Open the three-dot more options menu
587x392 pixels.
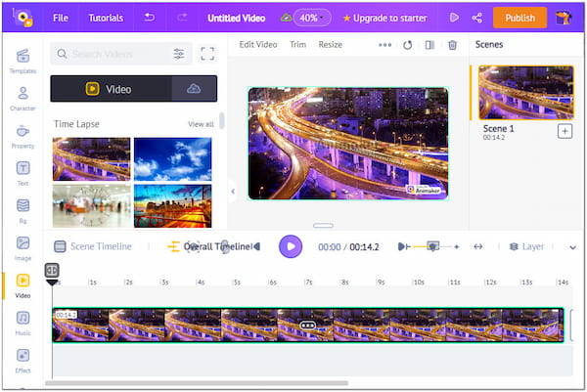384,45
